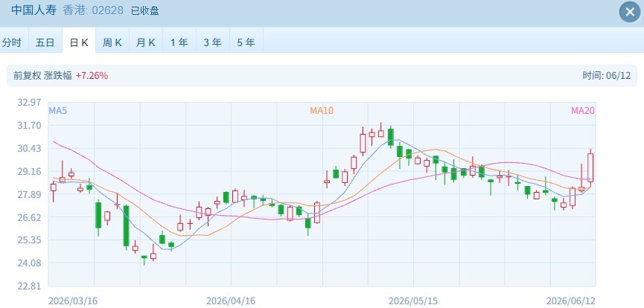Click the 24.08 price axis label
Viewport: 644px width, 308px height.
[29, 263]
